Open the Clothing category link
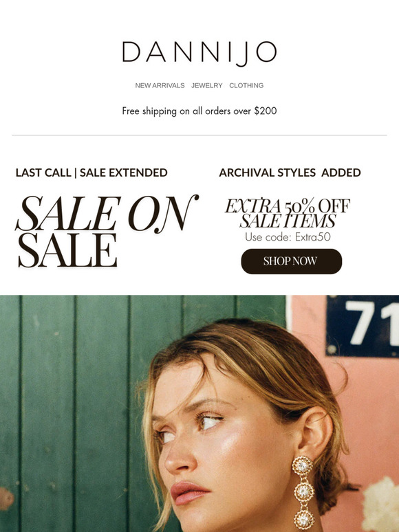Screen dimensions: 399x532 (246, 85)
